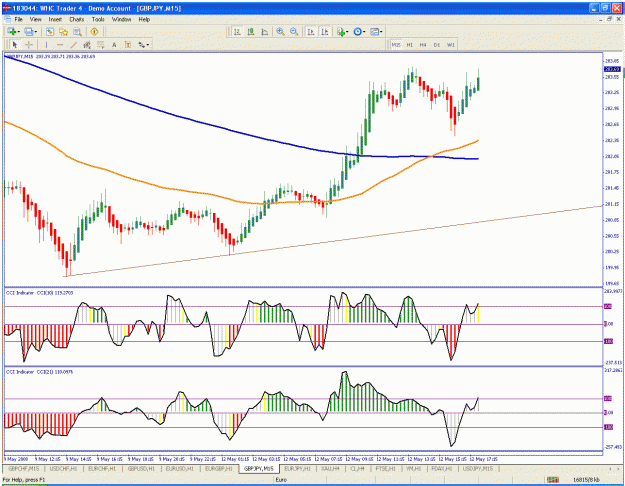
Task: Open the Market Watch window icon
Action: coord(50,31)
